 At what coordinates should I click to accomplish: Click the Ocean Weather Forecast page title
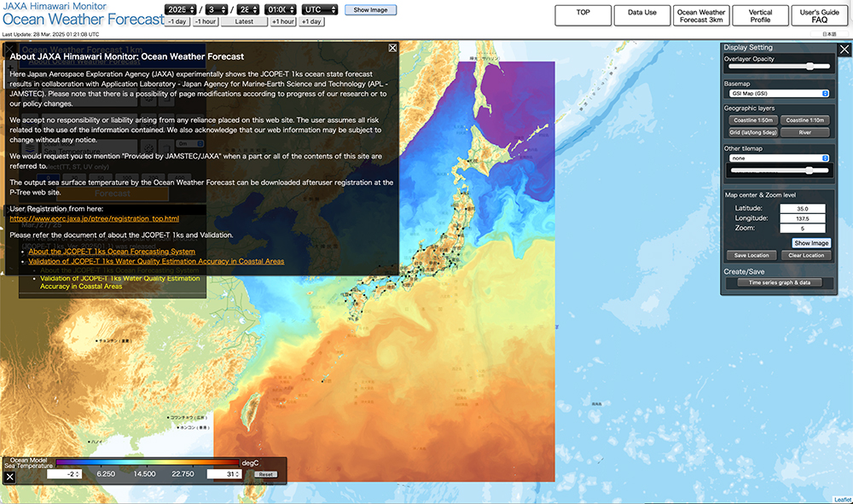click(84, 20)
